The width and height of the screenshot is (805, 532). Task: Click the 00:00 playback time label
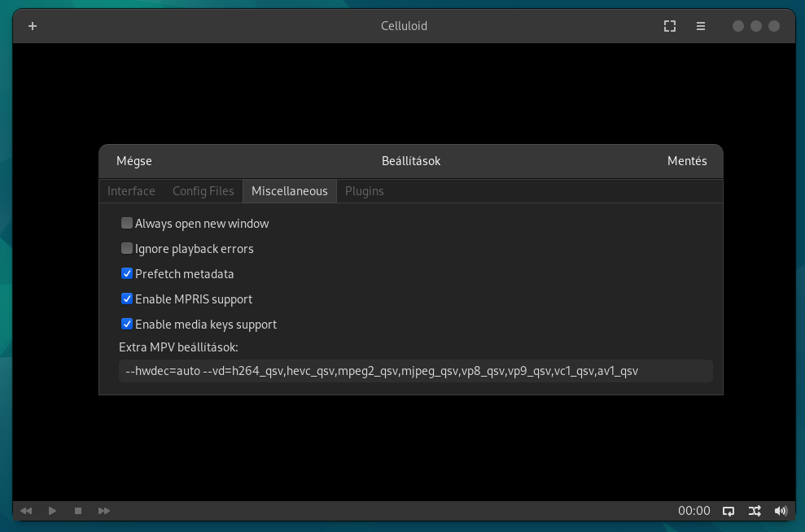(x=694, y=511)
